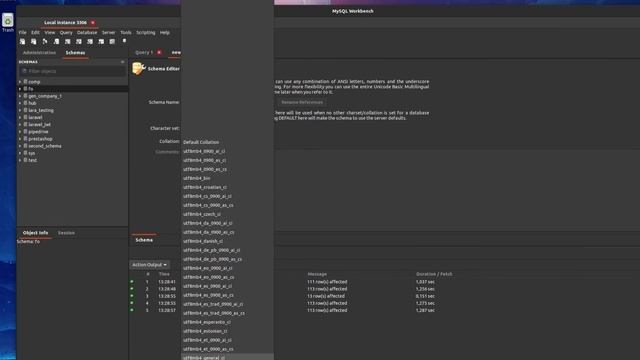Open the Action Output dropdown
This screenshot has width=640, height=360.
[x=149, y=264]
